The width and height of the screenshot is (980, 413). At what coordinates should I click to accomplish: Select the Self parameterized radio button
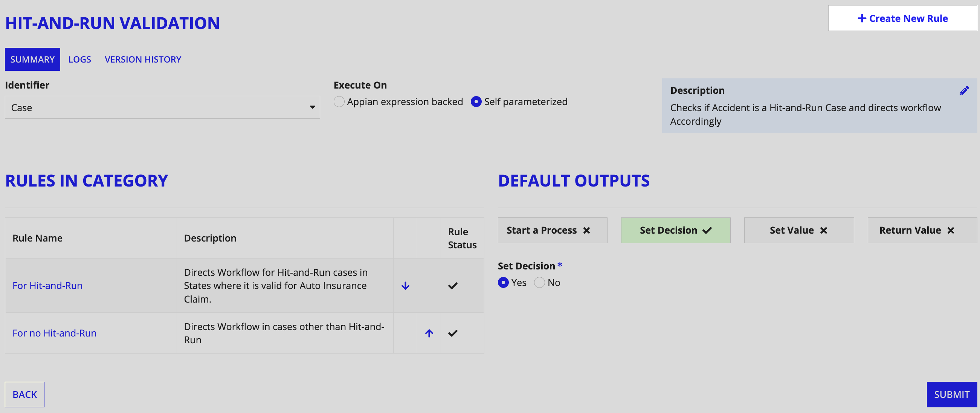(476, 101)
